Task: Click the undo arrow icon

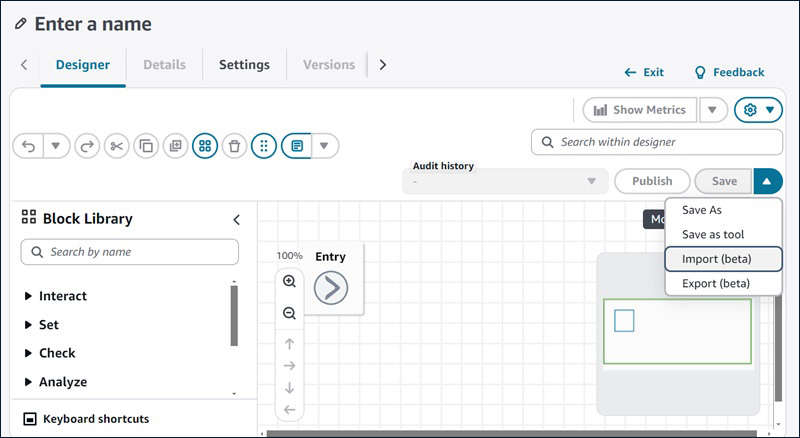Action: pyautogui.click(x=28, y=146)
